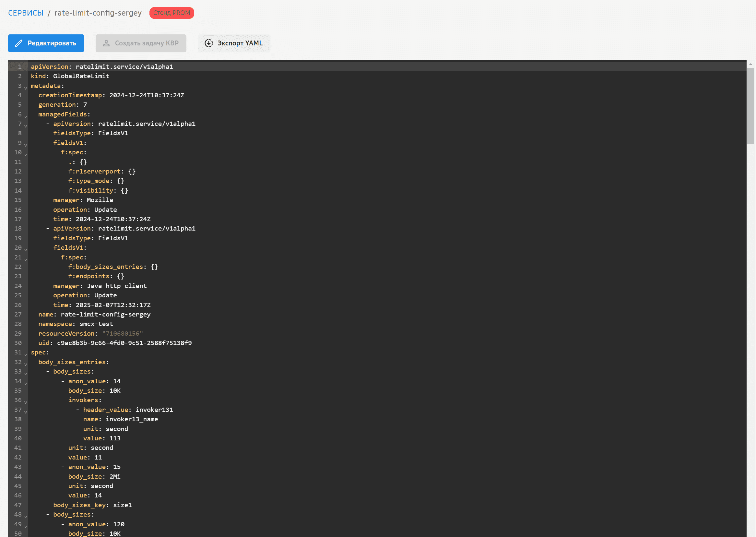Collapse f:spec fold arrow on line 10
Screen dimensions: 756x537
coord(26,154)
